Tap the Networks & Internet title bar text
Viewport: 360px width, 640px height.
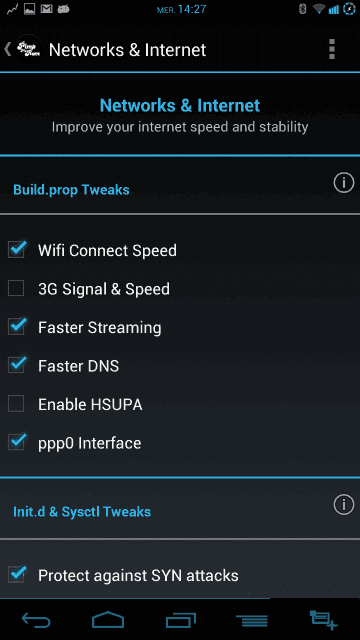point(127,50)
